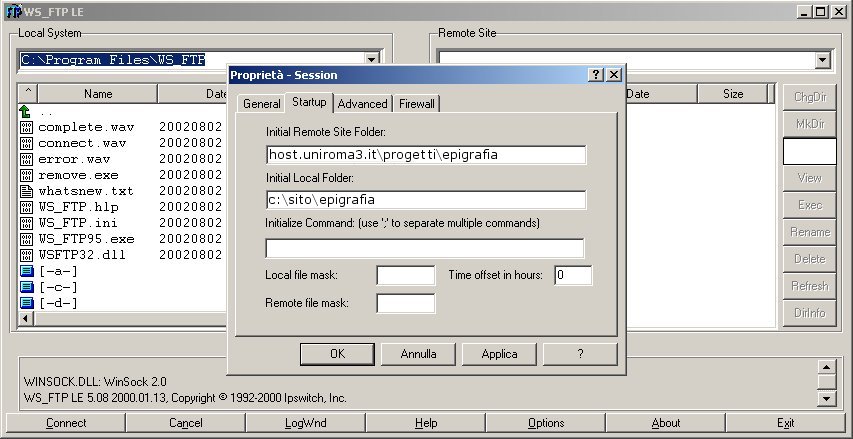Select the file name whatsnew.txt
Viewport: 853px width, 439px height.
tap(86, 191)
